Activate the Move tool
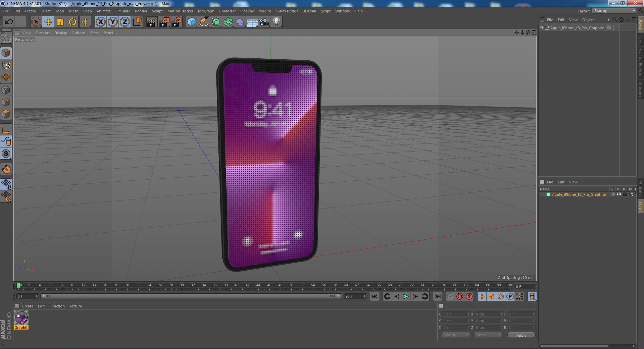 click(48, 22)
